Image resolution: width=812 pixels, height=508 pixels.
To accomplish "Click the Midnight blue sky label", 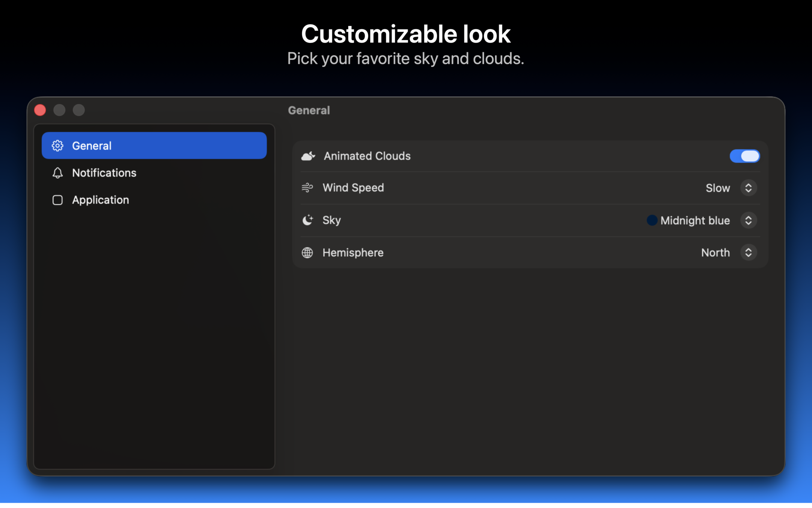I will click(695, 220).
